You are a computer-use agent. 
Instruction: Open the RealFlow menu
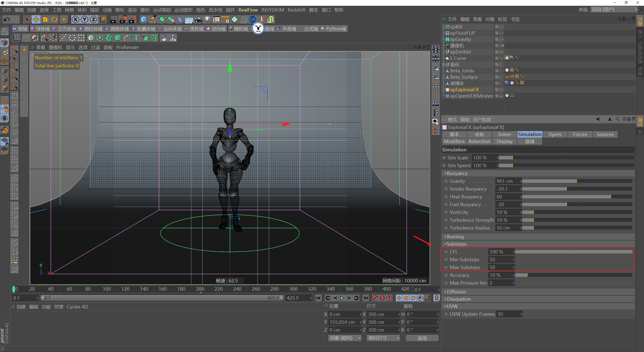tap(248, 10)
